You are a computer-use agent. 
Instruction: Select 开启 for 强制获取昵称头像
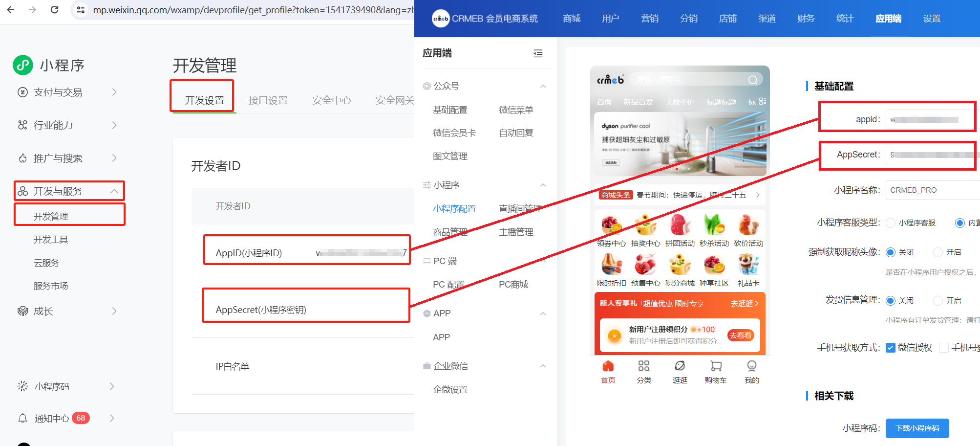[937, 252]
